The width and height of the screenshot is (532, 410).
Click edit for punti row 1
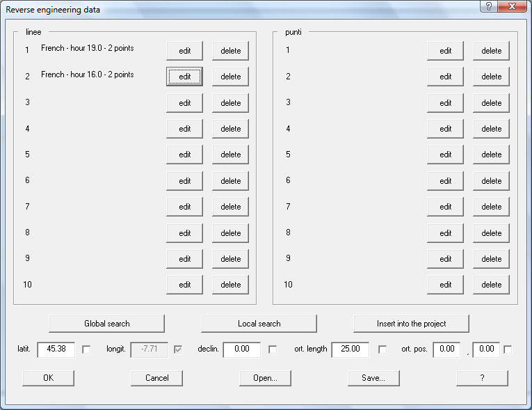pyautogui.click(x=445, y=51)
